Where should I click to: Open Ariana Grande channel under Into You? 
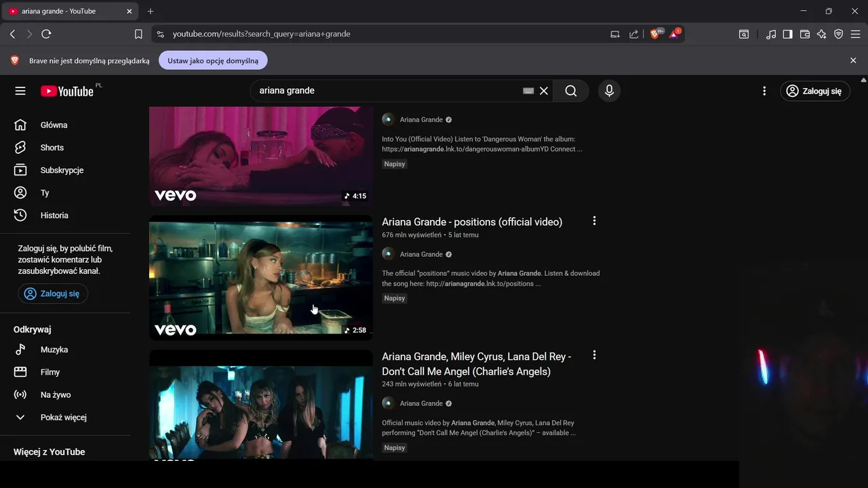click(x=421, y=119)
